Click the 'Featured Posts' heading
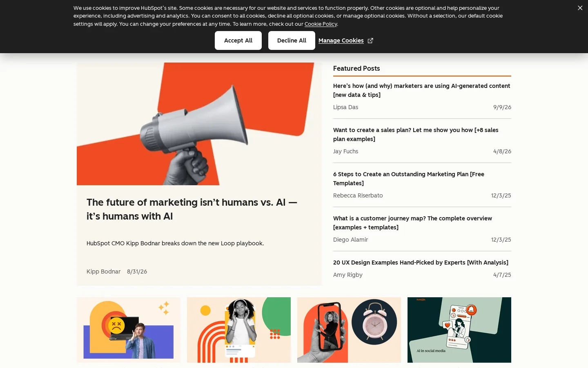The width and height of the screenshot is (588, 368). click(x=356, y=68)
